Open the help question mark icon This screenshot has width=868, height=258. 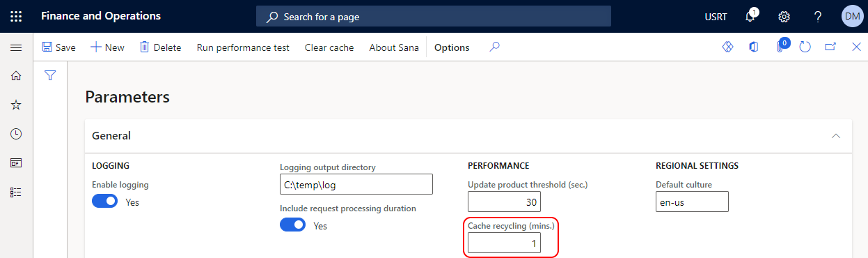tap(819, 16)
